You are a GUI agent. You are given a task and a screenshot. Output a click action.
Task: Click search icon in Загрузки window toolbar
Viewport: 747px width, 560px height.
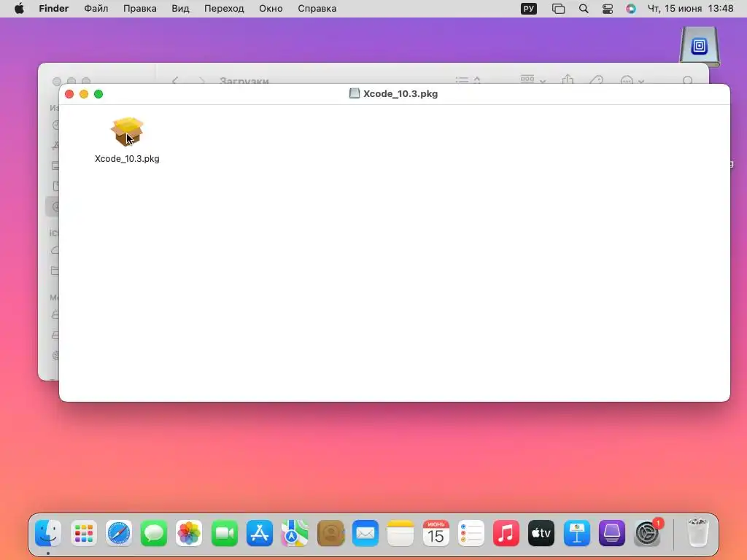(687, 80)
